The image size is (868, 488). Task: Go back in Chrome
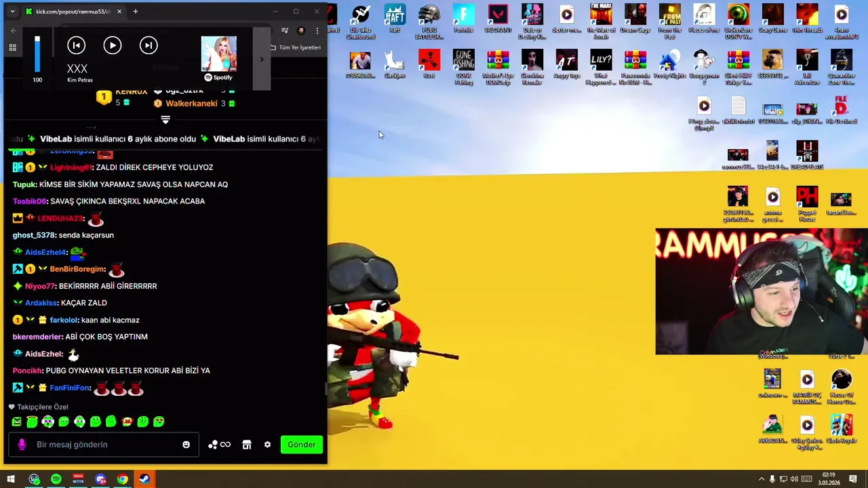(14, 30)
